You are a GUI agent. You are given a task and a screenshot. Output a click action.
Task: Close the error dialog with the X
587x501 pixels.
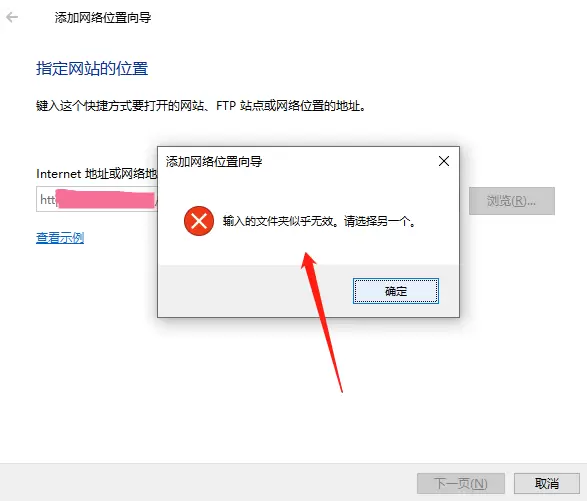pyautogui.click(x=444, y=161)
